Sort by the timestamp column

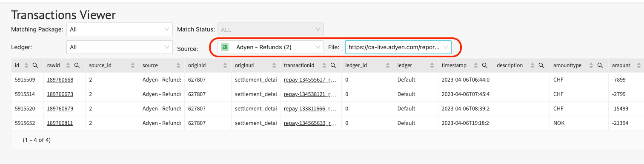pos(475,65)
